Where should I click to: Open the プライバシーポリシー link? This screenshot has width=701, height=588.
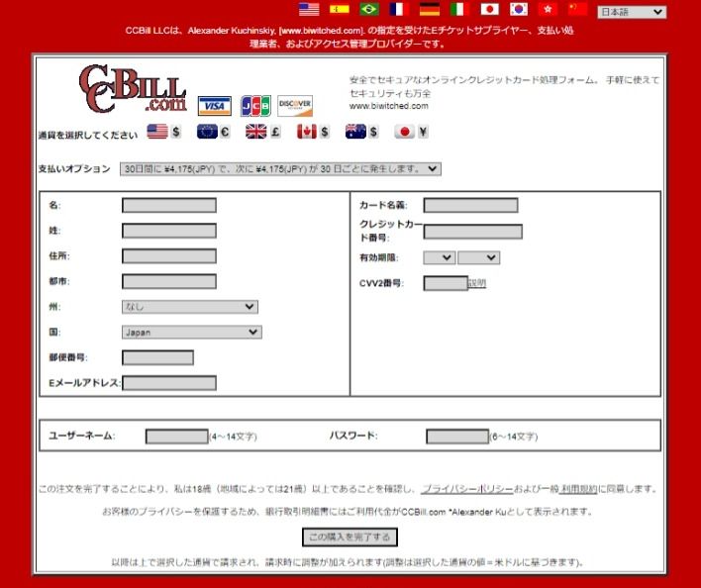(466, 489)
